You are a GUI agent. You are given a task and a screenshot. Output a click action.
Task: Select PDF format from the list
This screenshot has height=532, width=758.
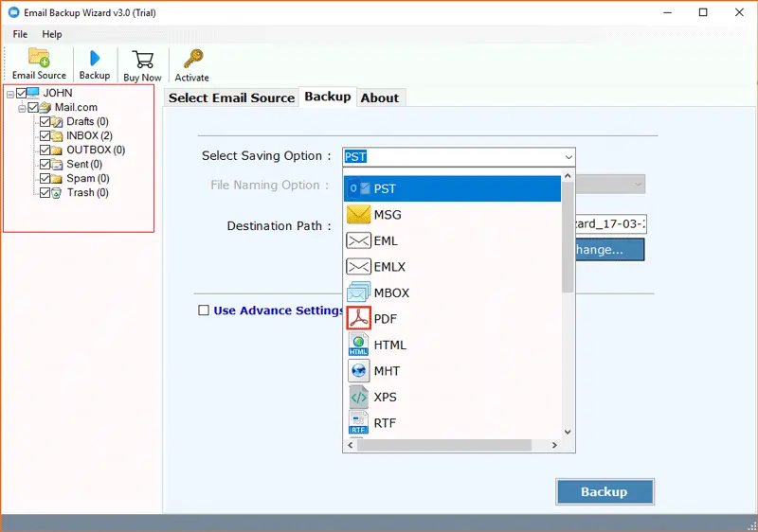[x=385, y=319]
